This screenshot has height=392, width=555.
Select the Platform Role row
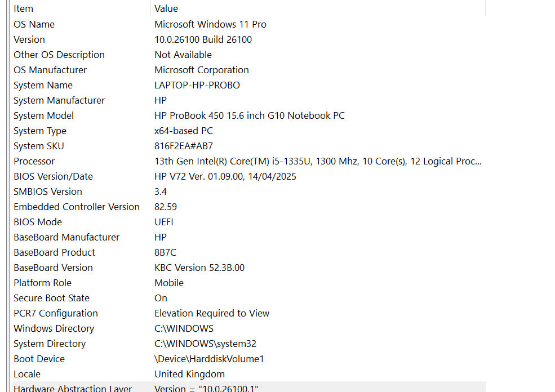pos(249,283)
